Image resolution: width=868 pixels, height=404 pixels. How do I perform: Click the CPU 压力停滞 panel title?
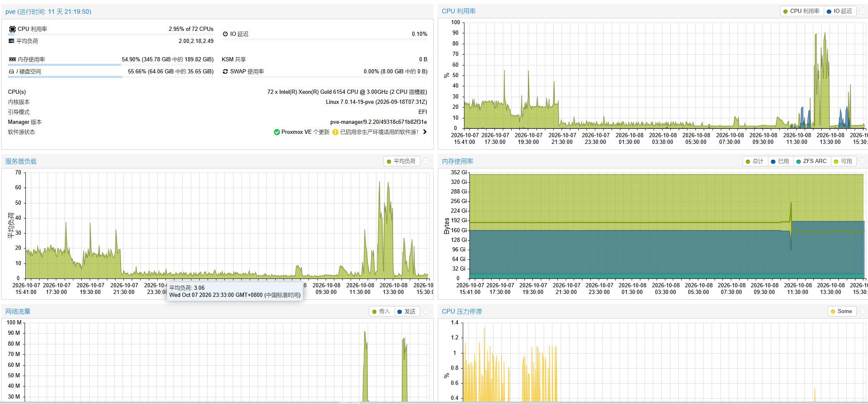pyautogui.click(x=462, y=311)
